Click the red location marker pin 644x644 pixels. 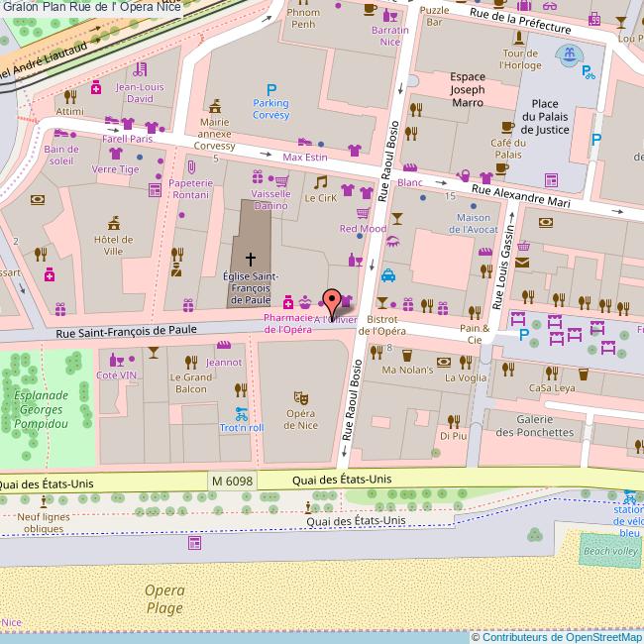coord(332,304)
